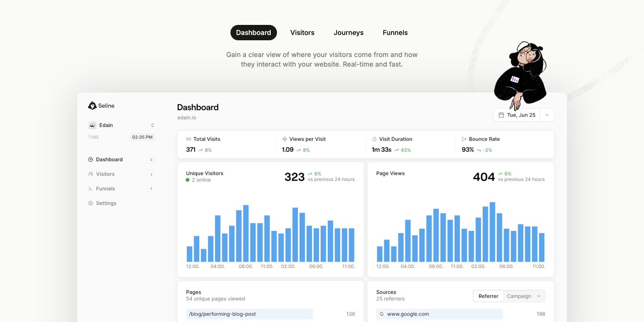644x322 pixels.
Task: Open the Funnels tab at top
Action: tap(395, 33)
